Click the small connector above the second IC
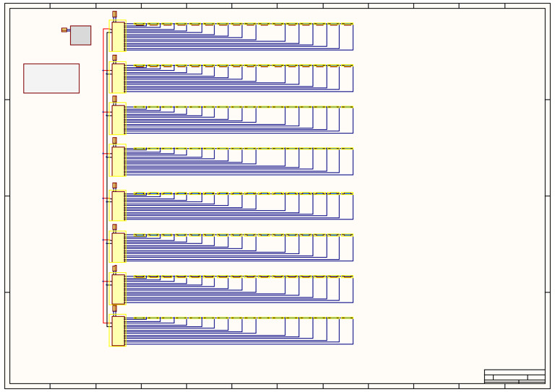555x392 pixels. (x=115, y=58)
